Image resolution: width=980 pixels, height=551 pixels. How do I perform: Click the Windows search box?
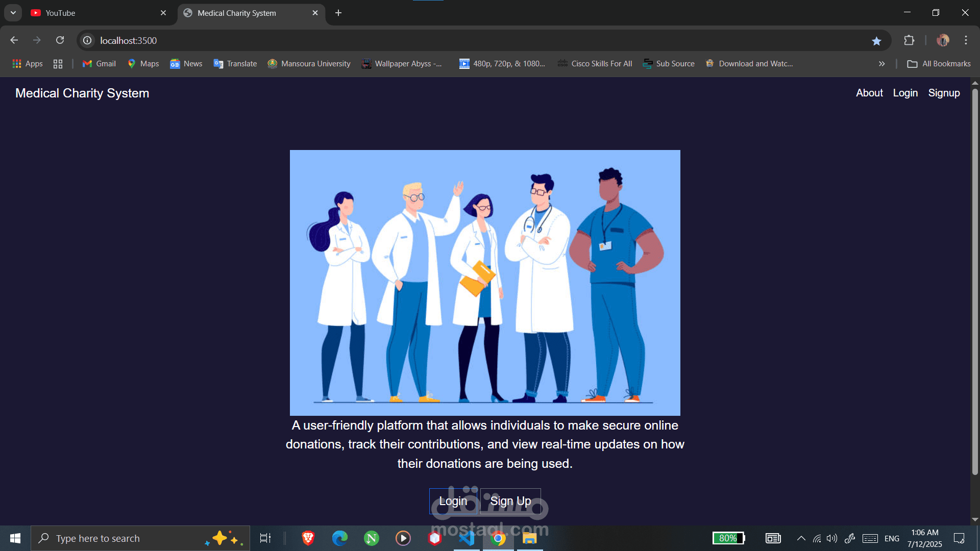pos(140,538)
